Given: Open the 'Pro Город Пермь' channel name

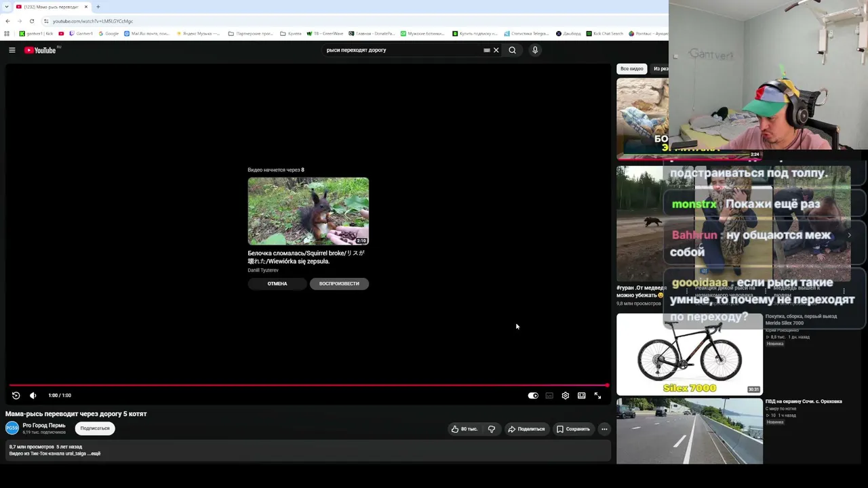Looking at the screenshot, I should pyautogui.click(x=44, y=426).
